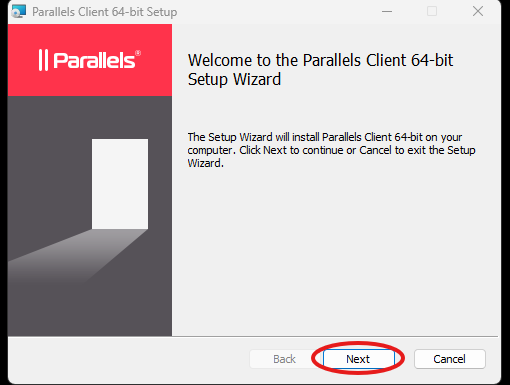
Task: Click the words Setup Wizard in the heading
Action: click(234, 79)
